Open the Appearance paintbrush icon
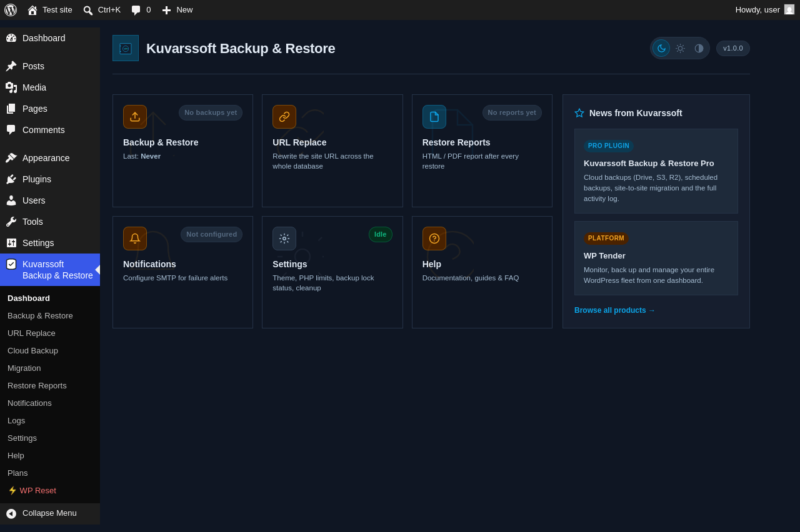Image resolution: width=800 pixels, height=532 pixels. point(11,158)
